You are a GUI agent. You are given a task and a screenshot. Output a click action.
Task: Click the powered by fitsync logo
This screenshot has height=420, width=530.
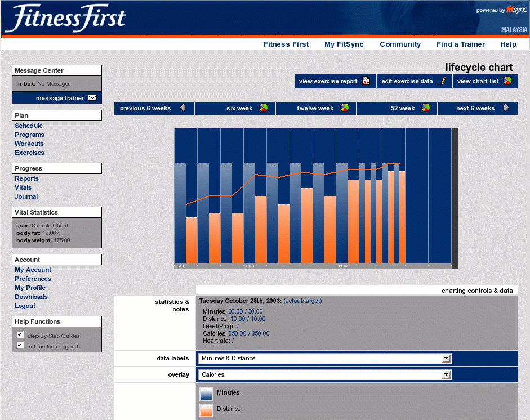[x=501, y=10]
